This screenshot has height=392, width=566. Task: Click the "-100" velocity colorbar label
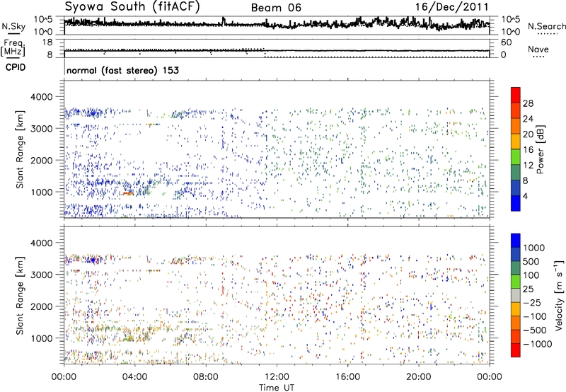coord(535,316)
